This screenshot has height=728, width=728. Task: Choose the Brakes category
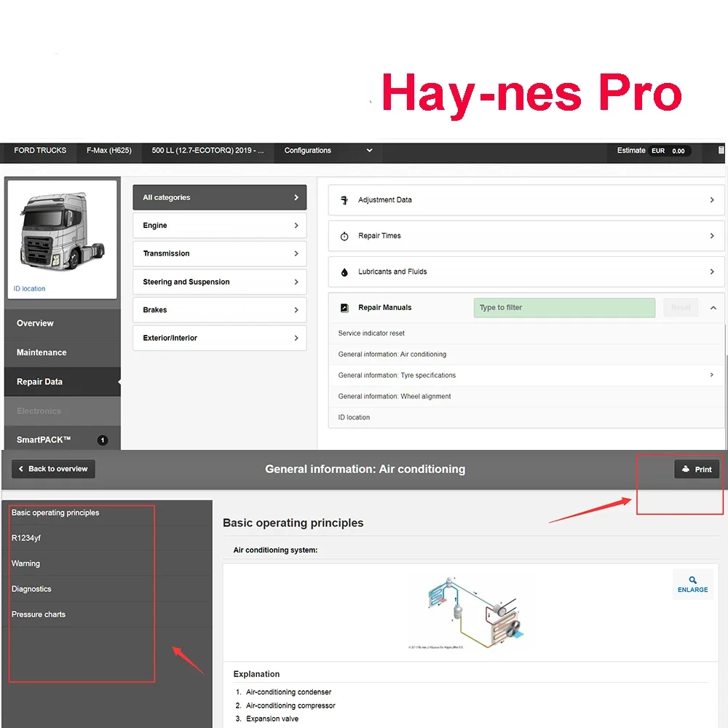click(220, 309)
